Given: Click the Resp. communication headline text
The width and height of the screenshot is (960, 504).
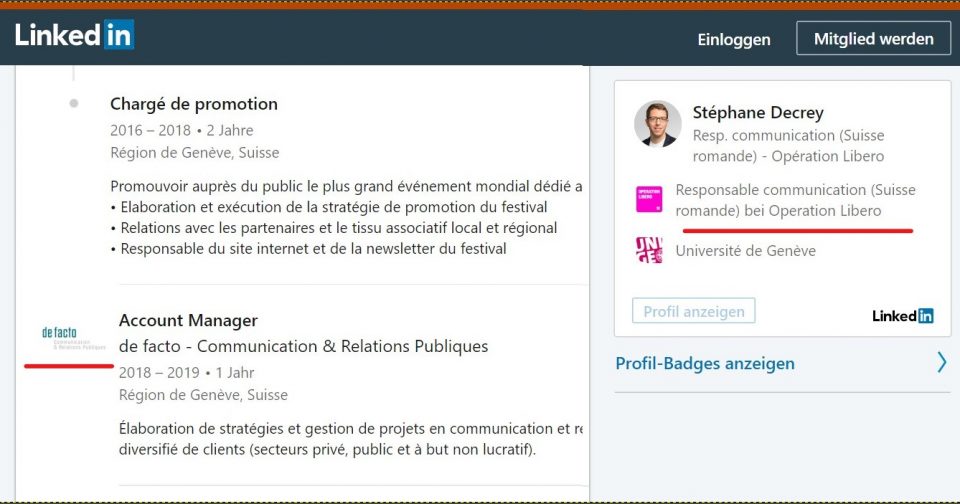Looking at the screenshot, I should [x=788, y=146].
